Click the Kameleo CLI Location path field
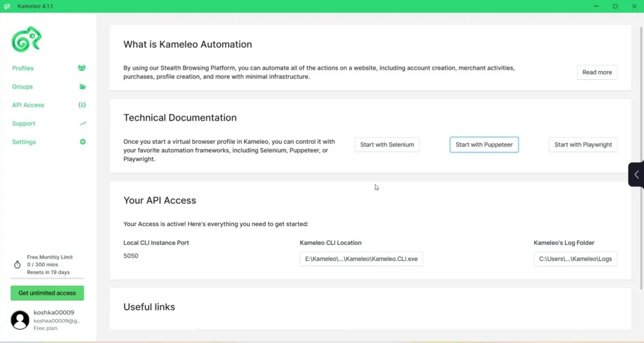This screenshot has height=343, width=644. point(361,259)
